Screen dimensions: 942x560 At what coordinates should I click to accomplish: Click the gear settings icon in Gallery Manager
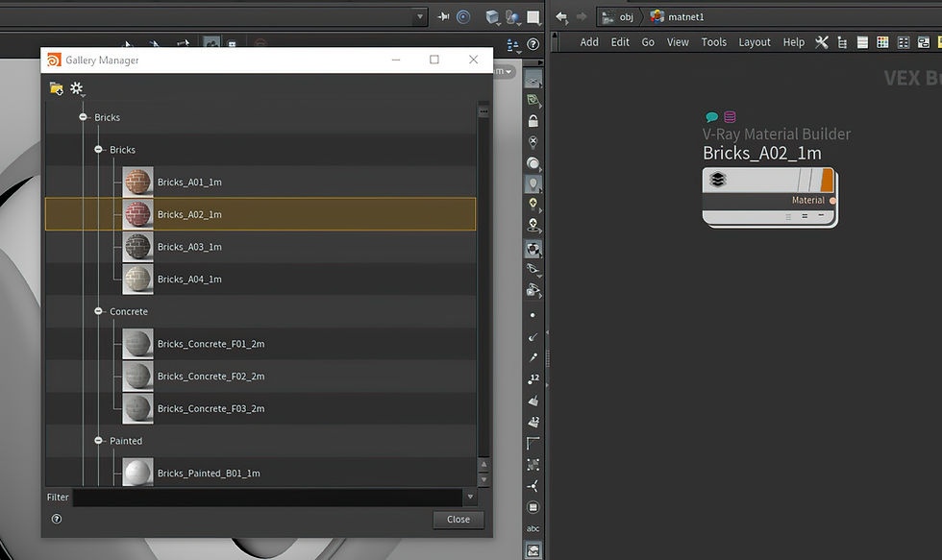76,87
